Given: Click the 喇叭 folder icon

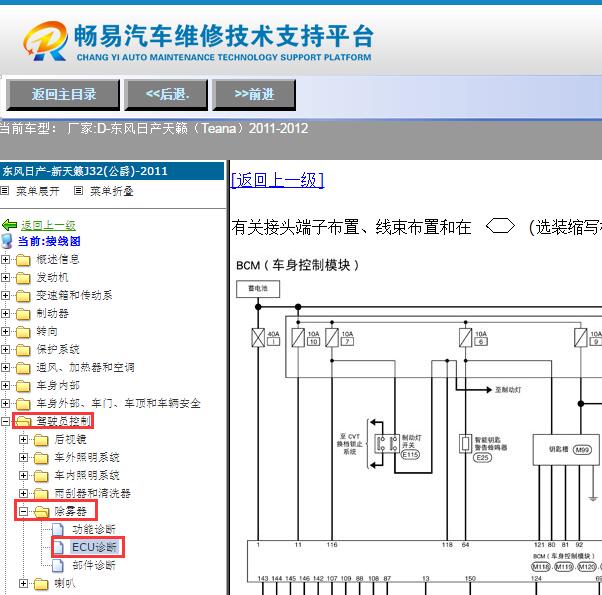Looking at the screenshot, I should click(x=41, y=584).
